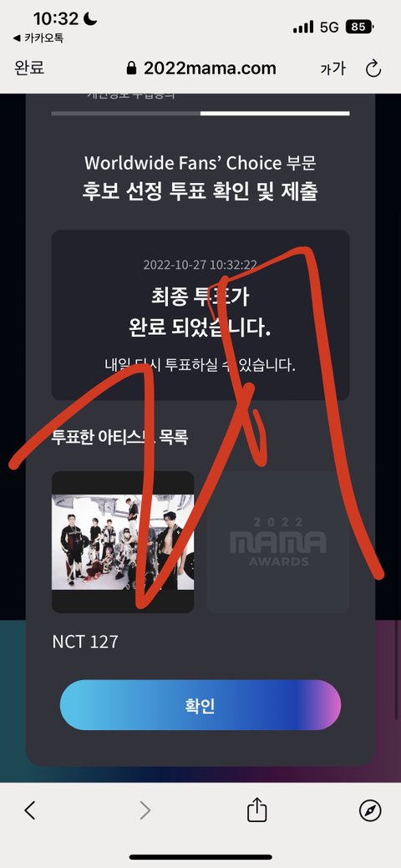Tap the NCT 127 group photo
Viewport: 401px width, 868px height.
click(123, 542)
